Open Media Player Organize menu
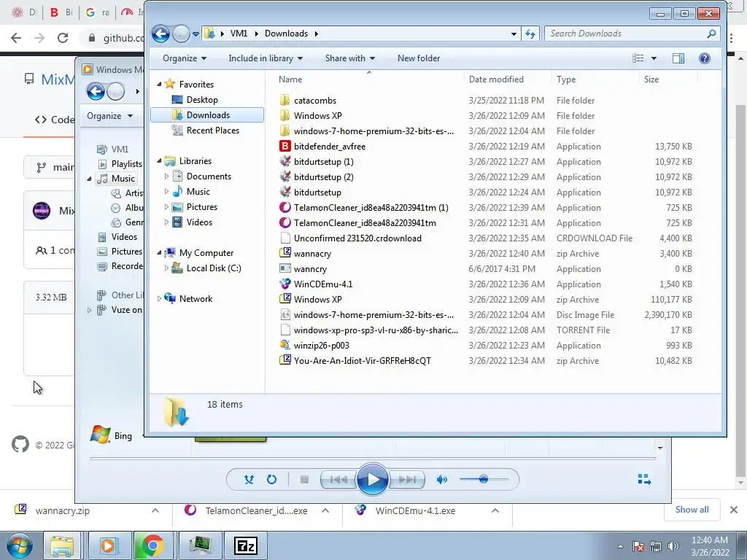This screenshot has width=747, height=560. tap(109, 116)
